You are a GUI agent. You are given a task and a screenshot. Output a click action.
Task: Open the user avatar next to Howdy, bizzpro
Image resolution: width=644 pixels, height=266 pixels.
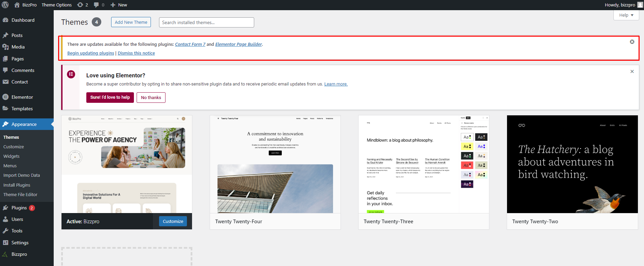pyautogui.click(x=640, y=5)
